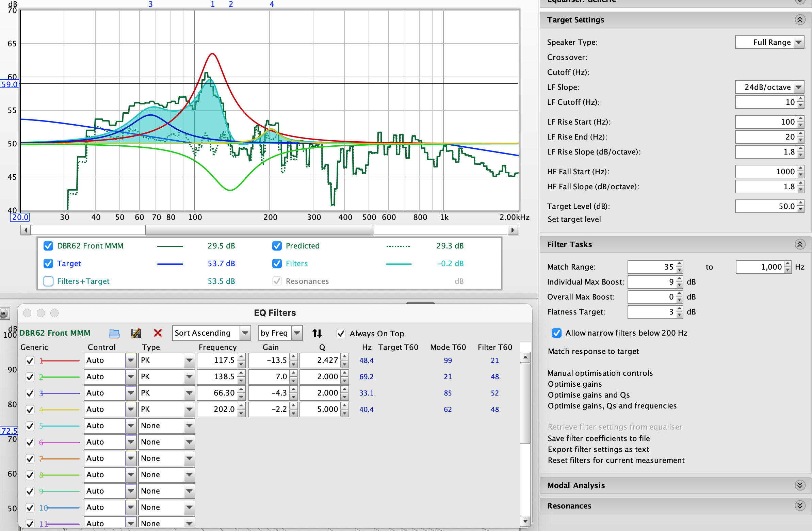Viewport: 812px width, 531px height.
Task: Click the 59.0 dB axis marker box
Action: tap(10, 84)
